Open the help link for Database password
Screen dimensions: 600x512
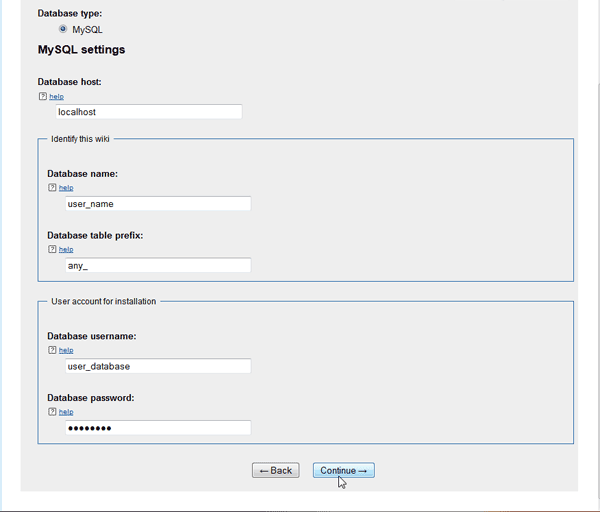(66, 412)
